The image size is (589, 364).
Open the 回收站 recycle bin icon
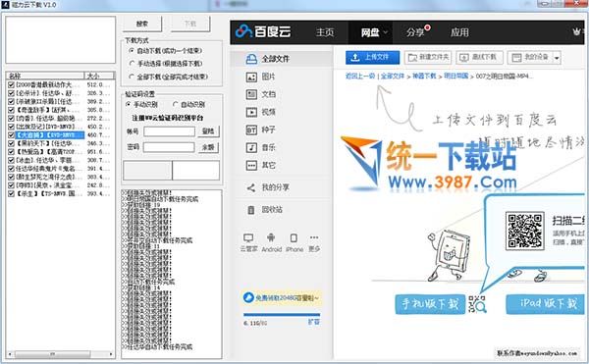pos(251,210)
